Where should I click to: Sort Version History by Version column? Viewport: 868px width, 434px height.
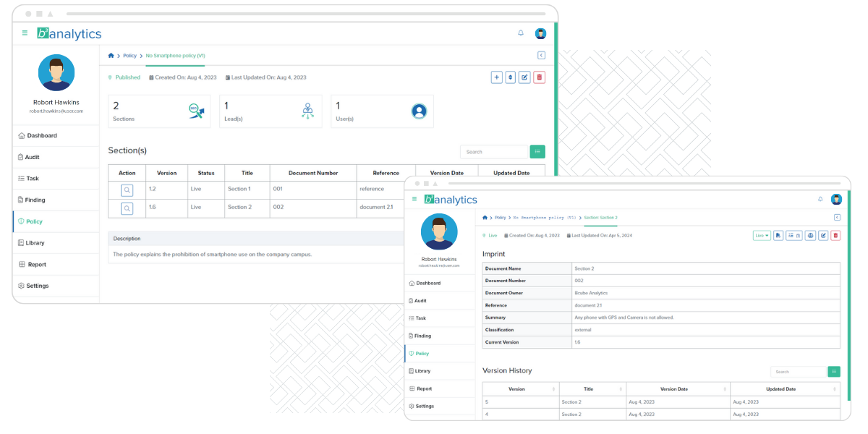[x=517, y=389]
